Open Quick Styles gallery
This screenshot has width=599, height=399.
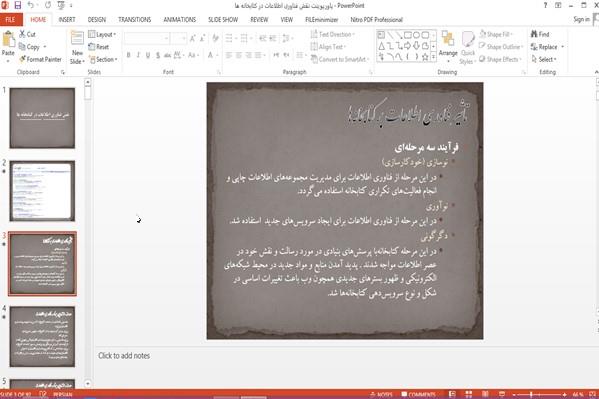click(468, 47)
